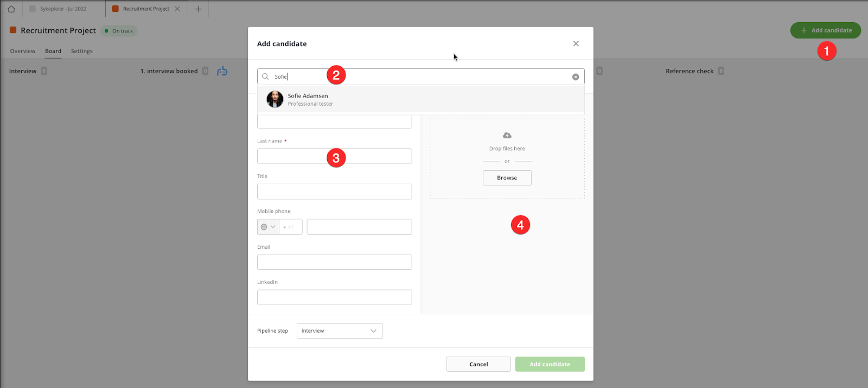Viewport: 868px width, 388px height.
Task: Click into the LinkedIn field
Action: coord(334,298)
